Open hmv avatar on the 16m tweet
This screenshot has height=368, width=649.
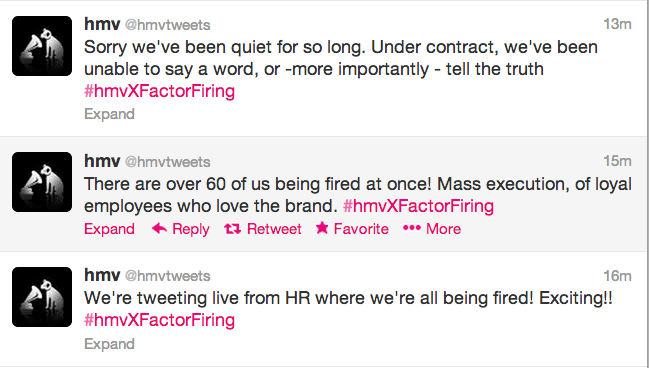click(42, 297)
